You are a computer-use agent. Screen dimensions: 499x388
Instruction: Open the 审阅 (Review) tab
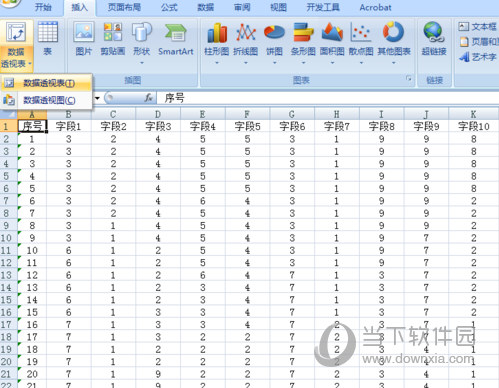[242, 7]
